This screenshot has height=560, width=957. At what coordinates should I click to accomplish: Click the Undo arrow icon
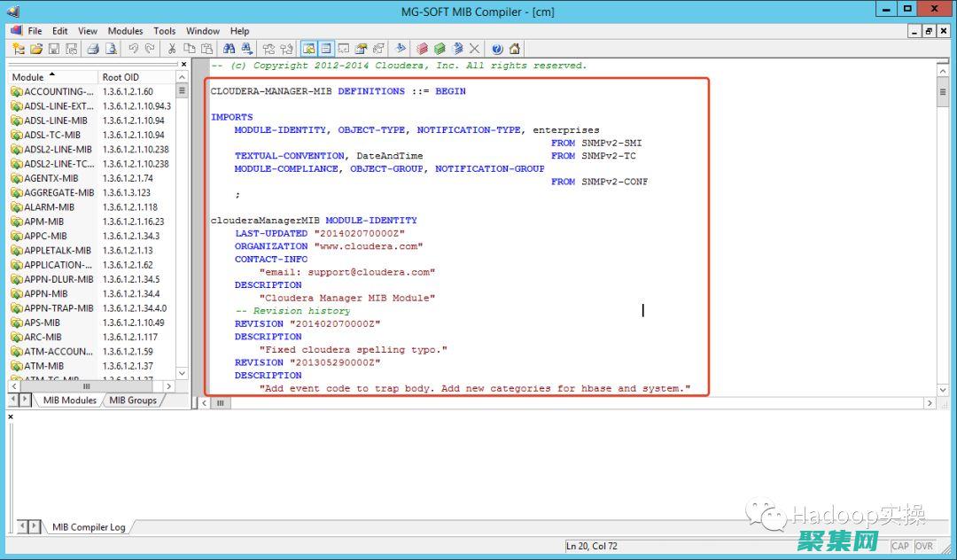click(133, 49)
